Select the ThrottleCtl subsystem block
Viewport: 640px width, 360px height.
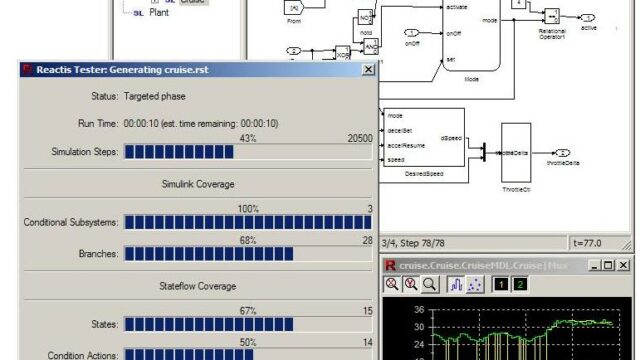click(x=516, y=153)
